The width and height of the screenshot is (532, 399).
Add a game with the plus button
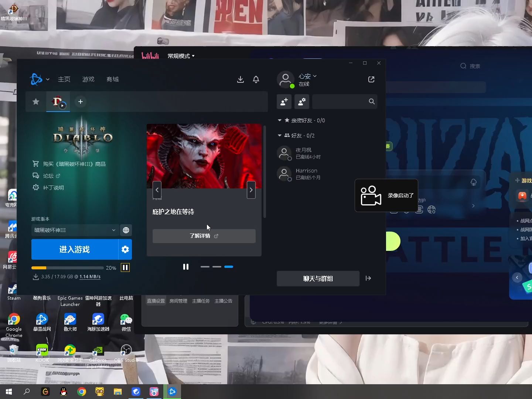point(81,102)
